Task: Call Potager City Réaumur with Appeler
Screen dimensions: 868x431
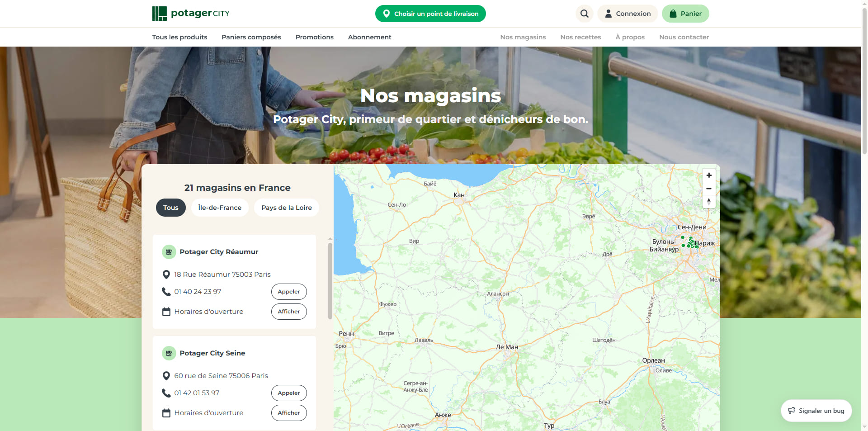Action: point(289,292)
